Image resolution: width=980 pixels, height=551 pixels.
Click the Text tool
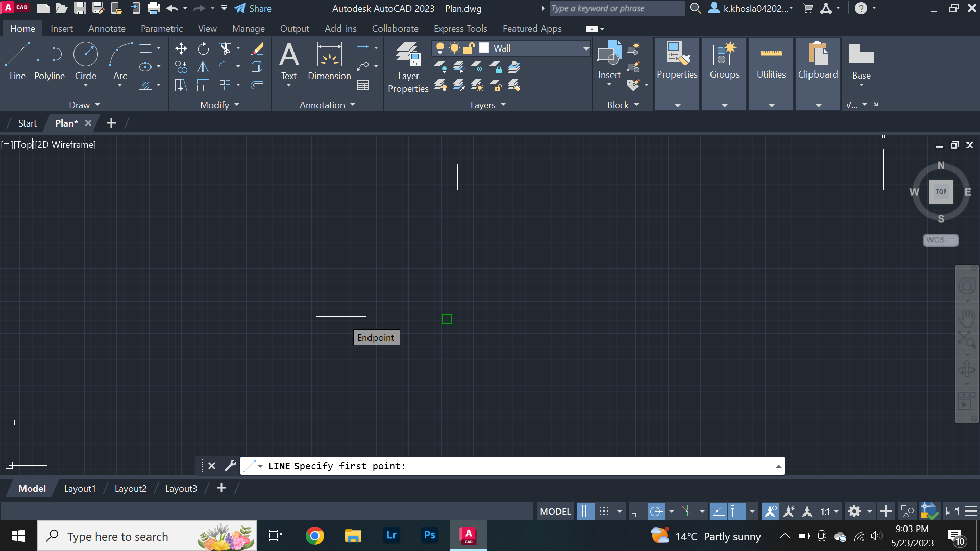(x=289, y=60)
